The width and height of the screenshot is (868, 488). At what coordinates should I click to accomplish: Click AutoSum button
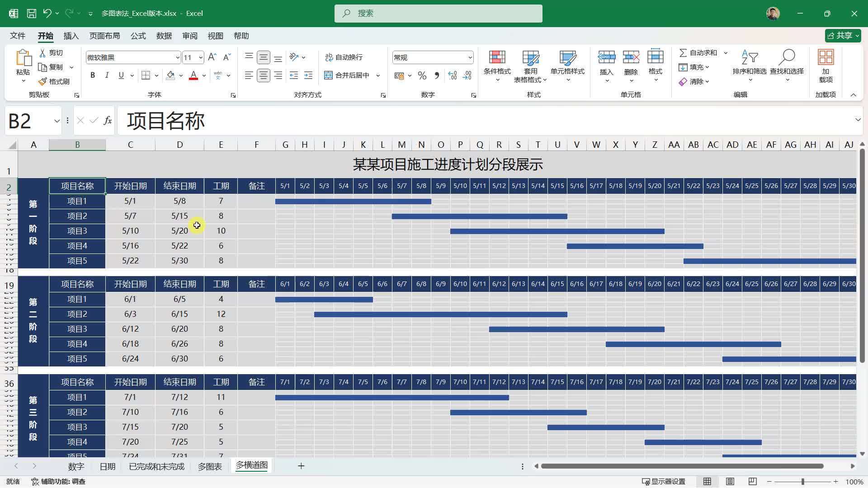click(698, 53)
